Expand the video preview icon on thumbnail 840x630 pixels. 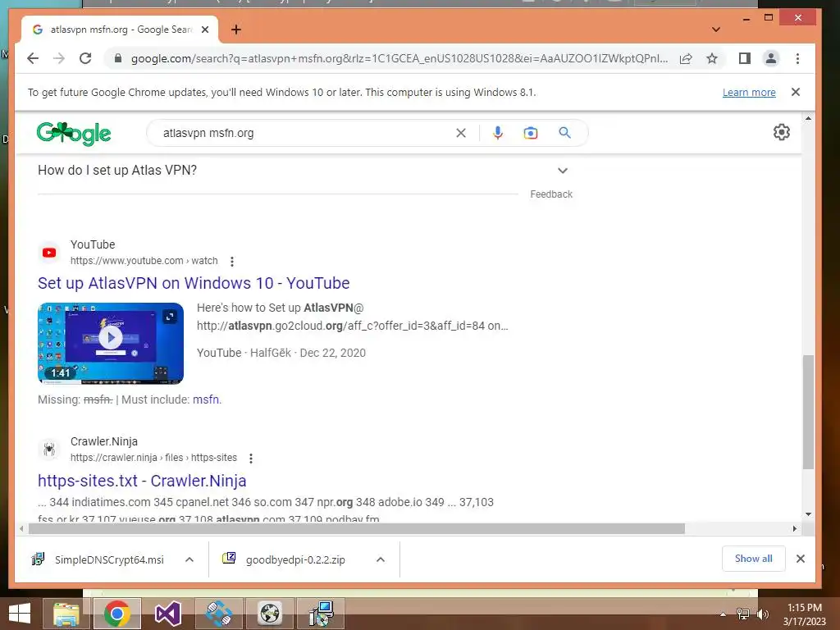tap(170, 317)
